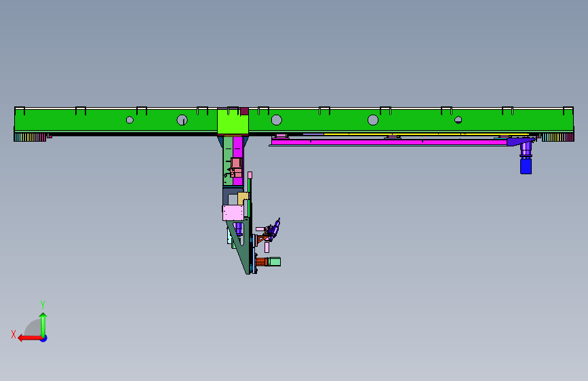The width and height of the screenshot is (588, 381).
Task: Select the long magenta rail beneath the beam
Action: [x=389, y=142]
